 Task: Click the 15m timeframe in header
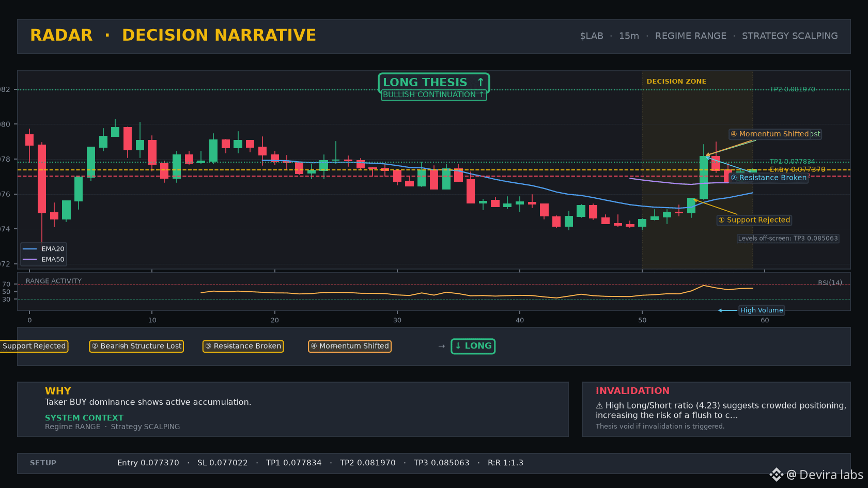click(x=629, y=36)
